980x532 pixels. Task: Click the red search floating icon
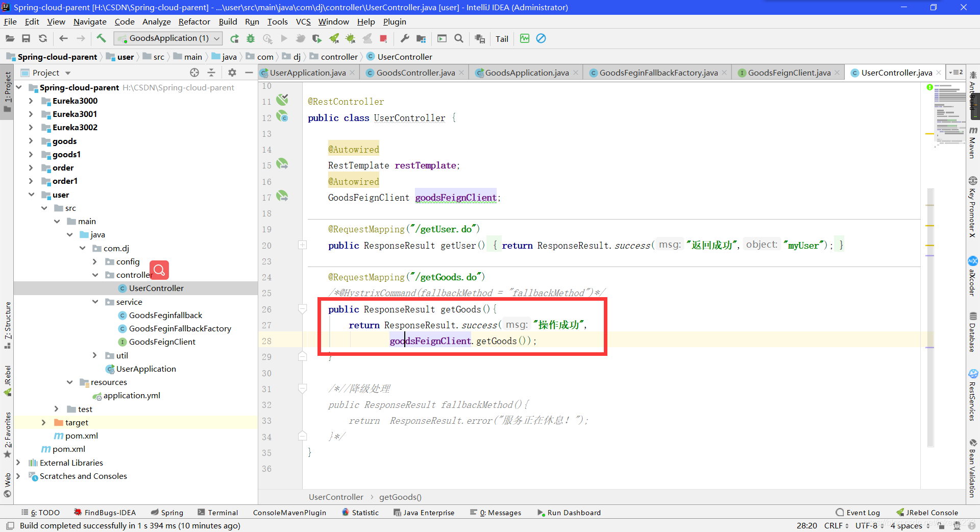click(x=159, y=270)
